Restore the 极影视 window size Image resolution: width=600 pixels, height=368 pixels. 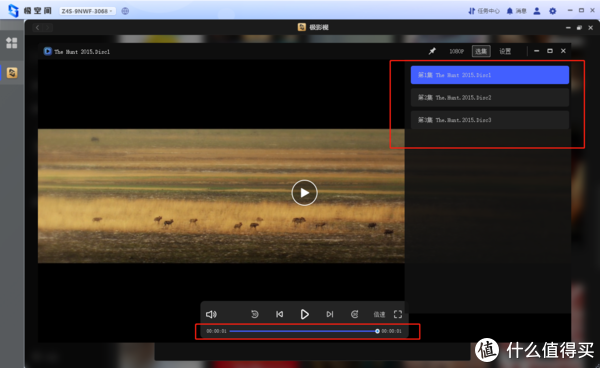579,28
